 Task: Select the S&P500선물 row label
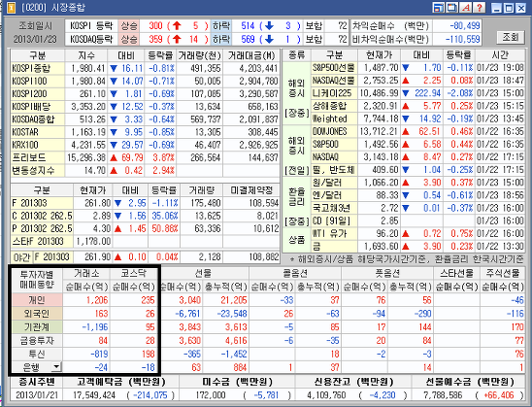point(334,68)
